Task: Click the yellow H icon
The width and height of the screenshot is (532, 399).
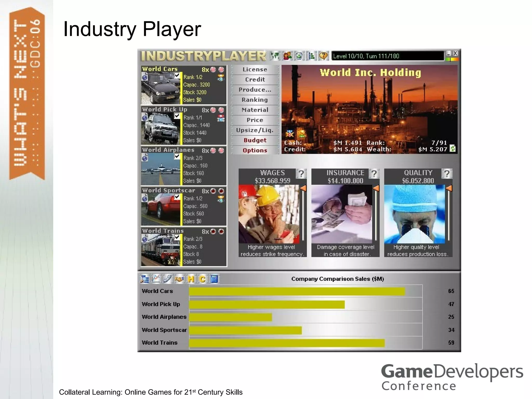Action: click(x=191, y=279)
